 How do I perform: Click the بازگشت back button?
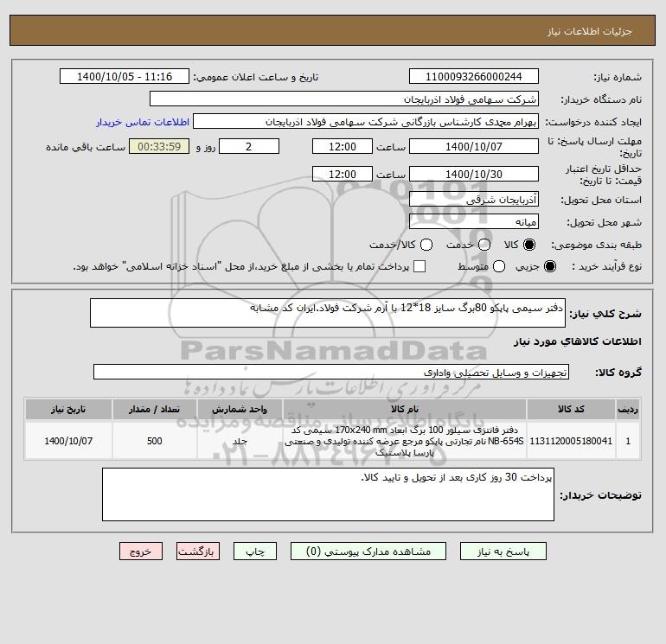click(198, 552)
